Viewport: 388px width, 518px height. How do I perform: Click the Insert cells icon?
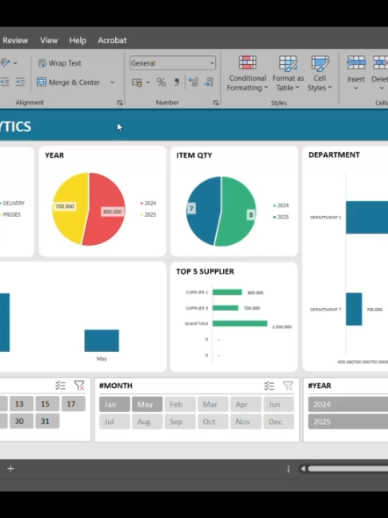pyautogui.click(x=356, y=63)
